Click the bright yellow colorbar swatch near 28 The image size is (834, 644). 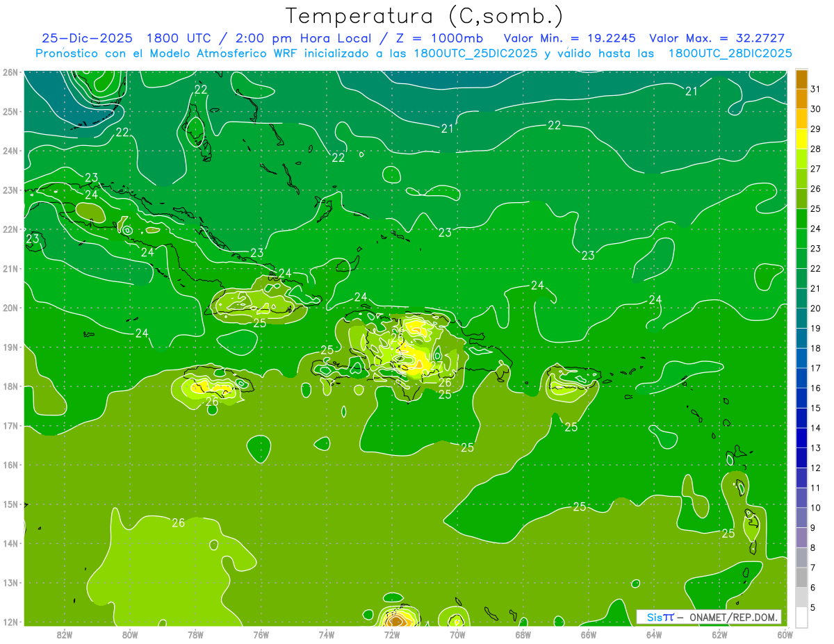click(801, 139)
